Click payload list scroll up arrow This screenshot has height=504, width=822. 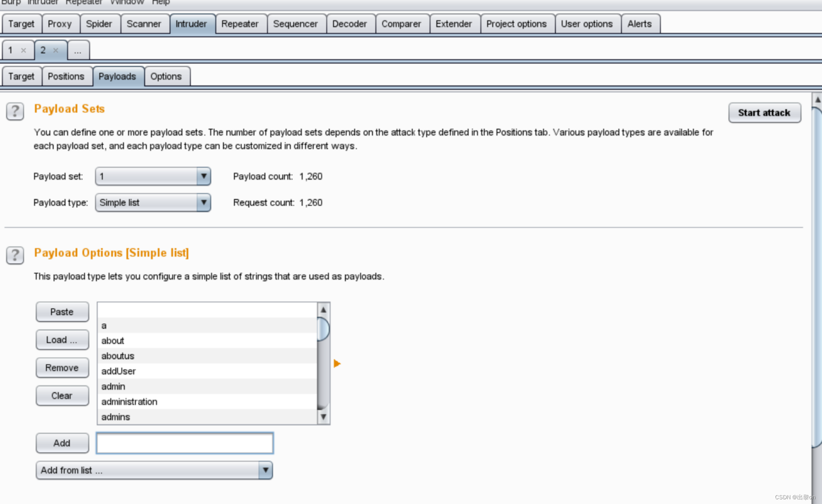(323, 310)
